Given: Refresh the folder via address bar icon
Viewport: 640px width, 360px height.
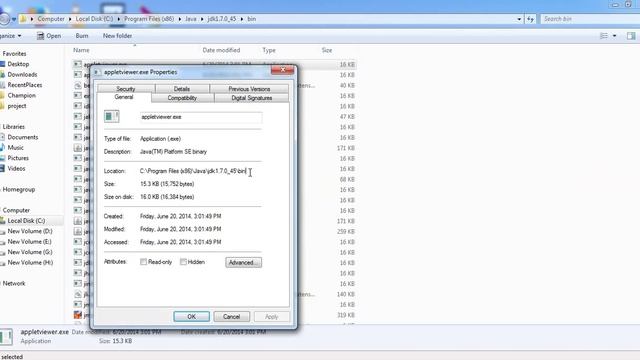Looking at the screenshot, I should [530, 19].
